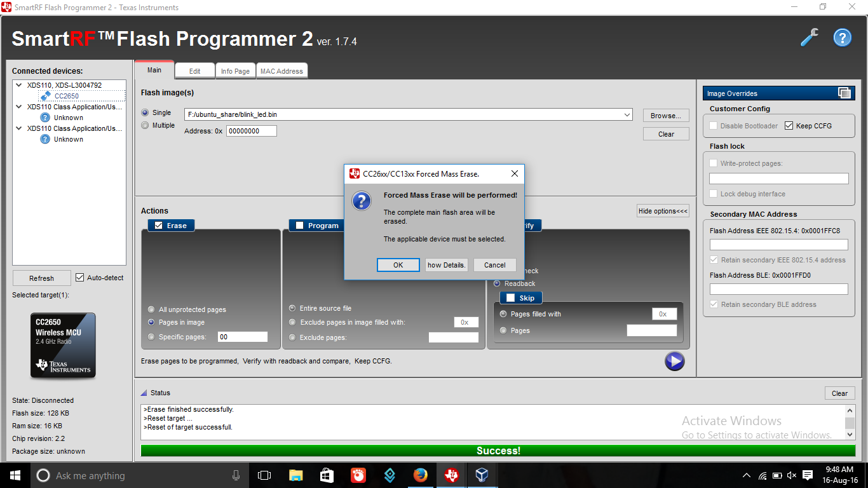Click Clear below the Browse button
The height and width of the screenshot is (488, 868).
click(666, 134)
